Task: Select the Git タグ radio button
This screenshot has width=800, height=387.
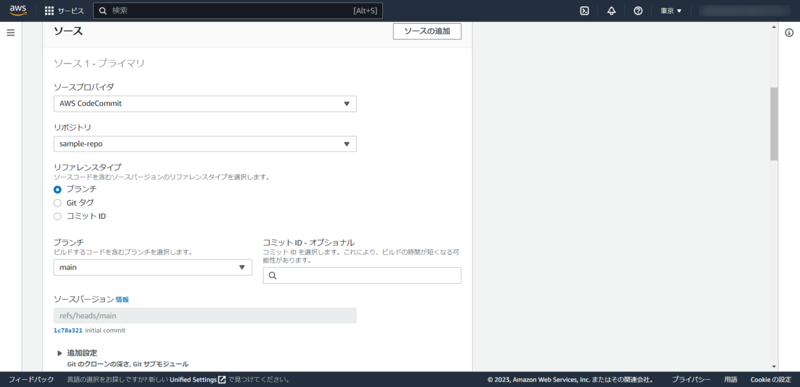Action: coord(58,203)
